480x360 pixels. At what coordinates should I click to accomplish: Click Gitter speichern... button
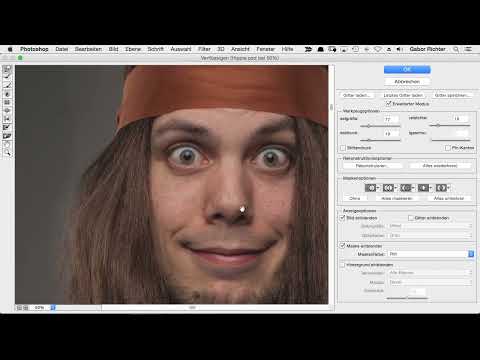coord(453,95)
